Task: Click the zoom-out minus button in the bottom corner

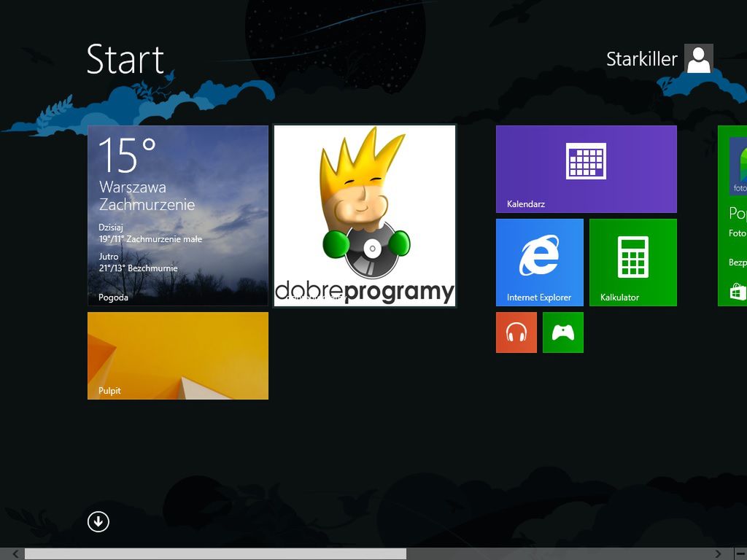Action: [x=740, y=554]
